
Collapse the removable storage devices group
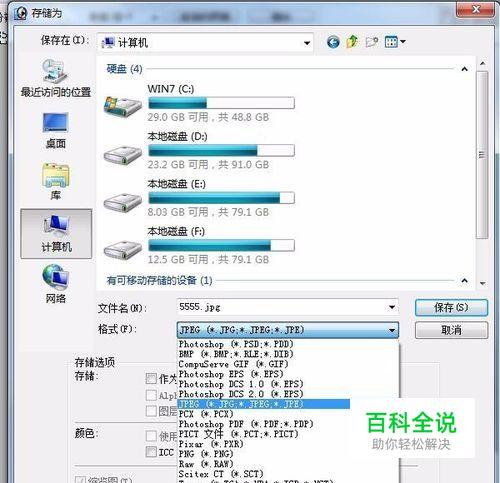click(x=464, y=281)
